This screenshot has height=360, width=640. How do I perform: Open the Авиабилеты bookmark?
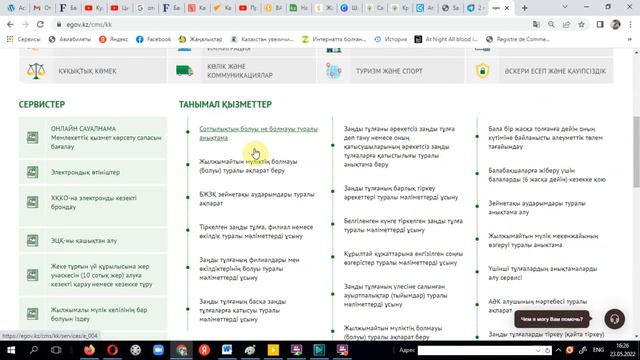coord(69,39)
